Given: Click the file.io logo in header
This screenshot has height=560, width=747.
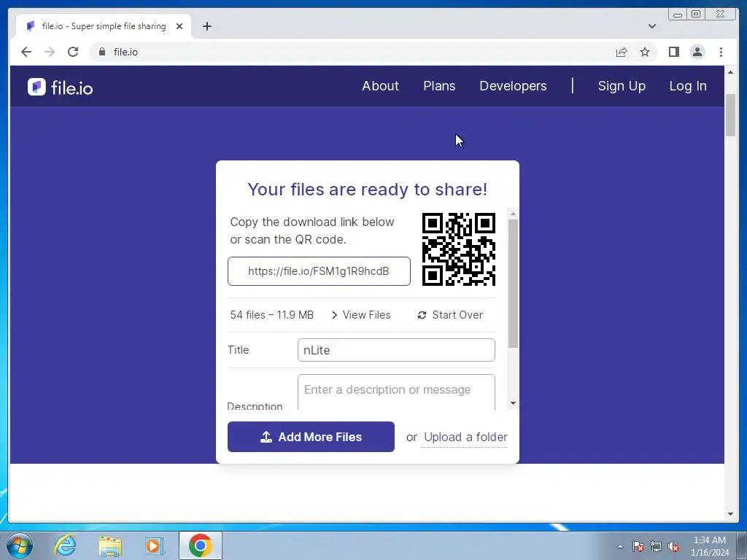Looking at the screenshot, I should [x=60, y=87].
